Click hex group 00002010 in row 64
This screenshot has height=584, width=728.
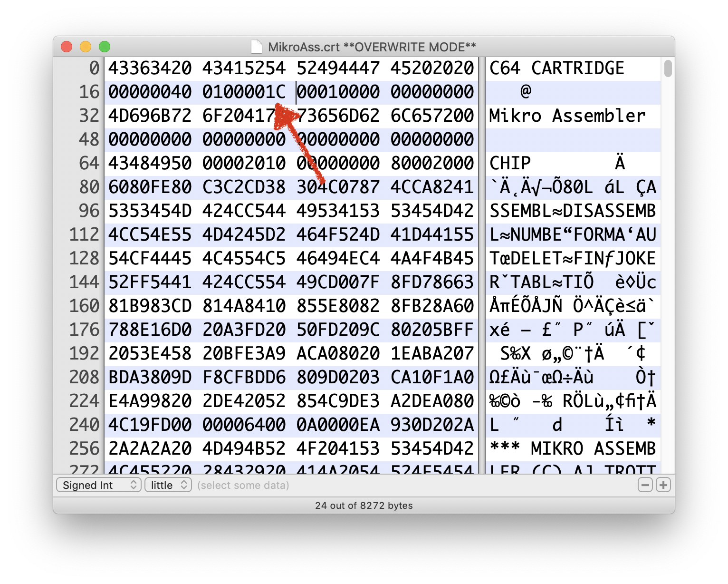244,163
